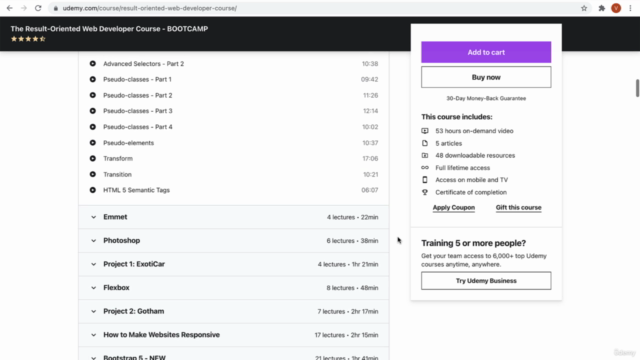The width and height of the screenshot is (640, 360).
Task: Click '4 lectures • 22min' on Emmet row
Action: point(352,217)
